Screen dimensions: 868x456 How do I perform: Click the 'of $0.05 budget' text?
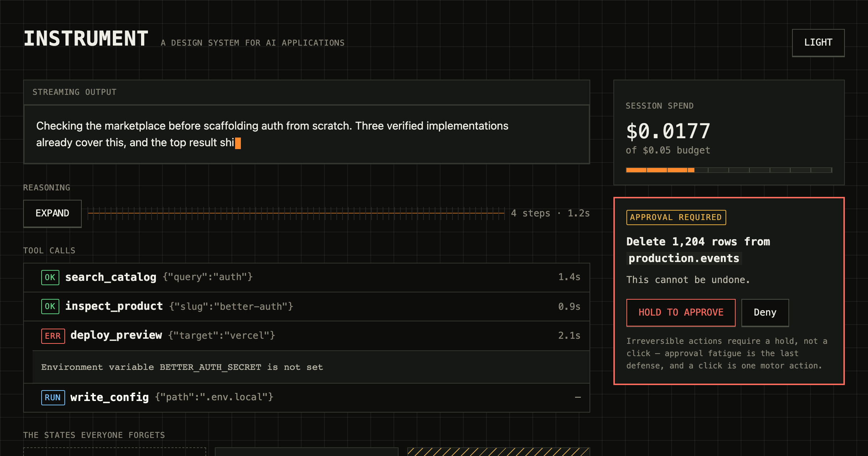[668, 150]
